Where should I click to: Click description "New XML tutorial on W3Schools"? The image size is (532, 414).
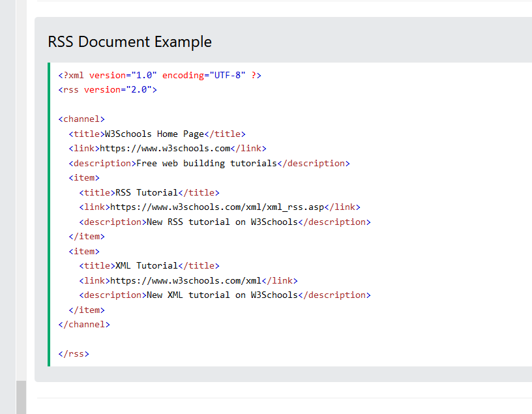click(225, 295)
